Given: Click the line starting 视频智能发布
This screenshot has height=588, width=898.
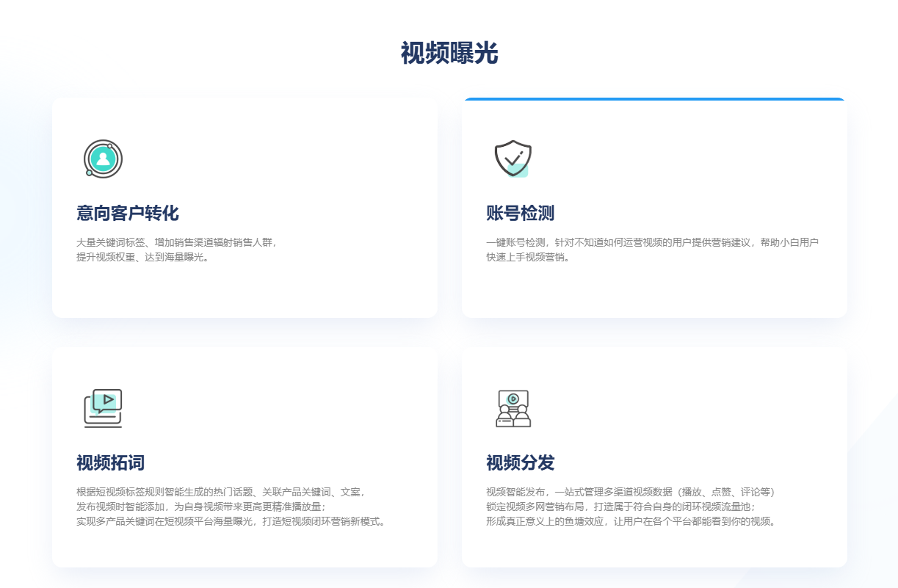Looking at the screenshot, I should [630, 492].
